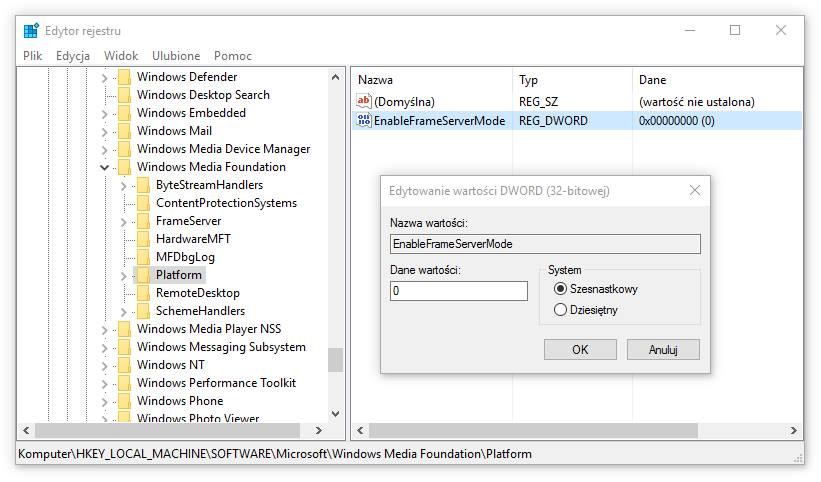Click the Windows Media Player NSS folder icon
Screen dimensions: 821x482
(125, 329)
